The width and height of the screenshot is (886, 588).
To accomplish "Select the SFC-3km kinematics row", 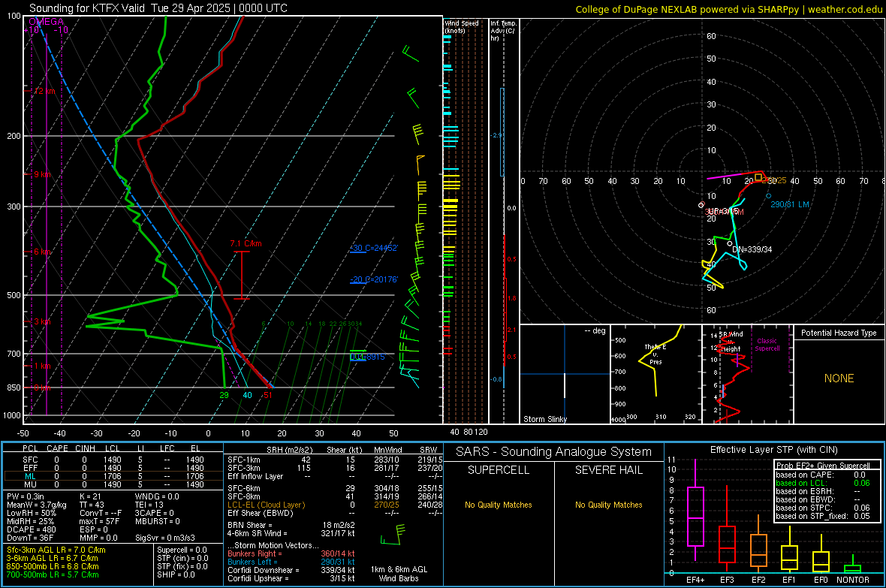I will click(x=335, y=468).
